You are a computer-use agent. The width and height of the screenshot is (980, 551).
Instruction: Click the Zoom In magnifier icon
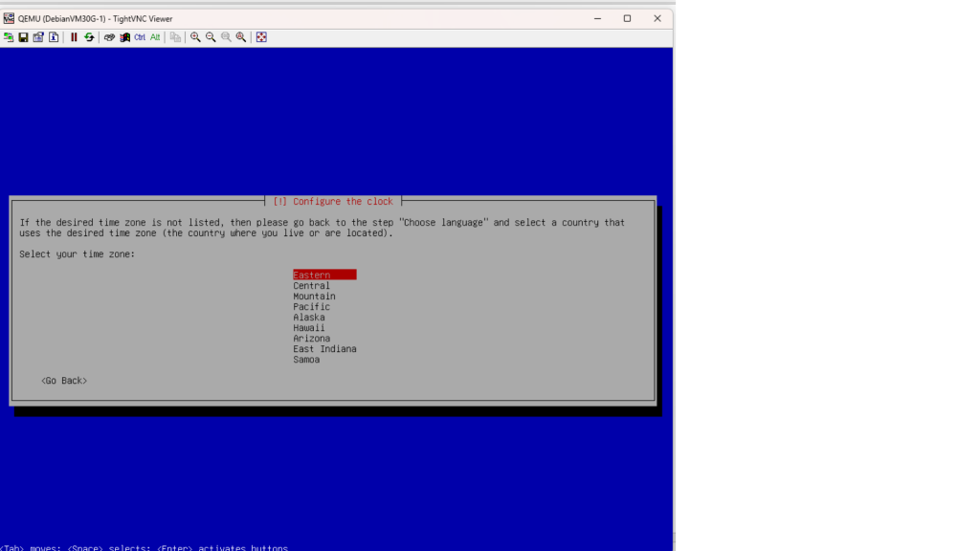click(x=195, y=37)
